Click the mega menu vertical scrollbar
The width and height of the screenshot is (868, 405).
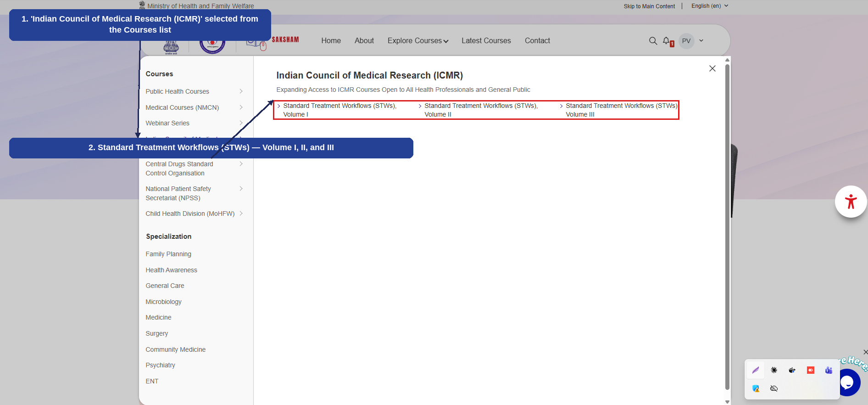[727, 227]
